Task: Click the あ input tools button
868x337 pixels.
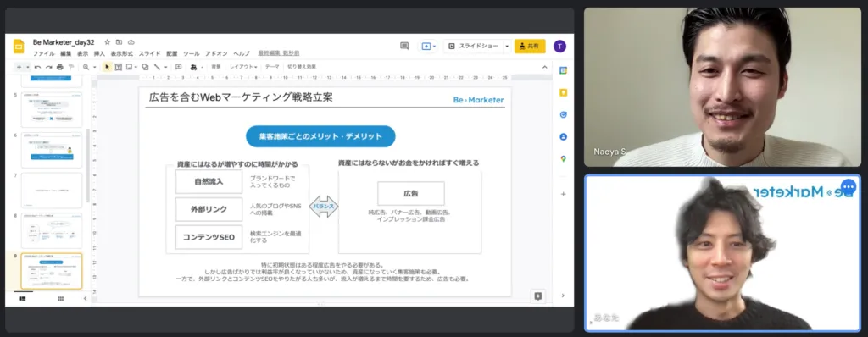Action: click(194, 67)
